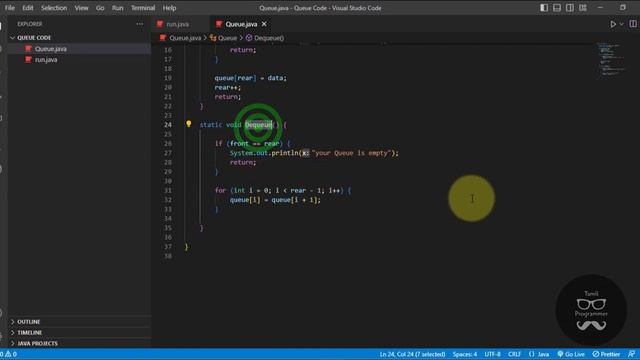Click the "your Queue is empty" string

[x=351, y=153]
